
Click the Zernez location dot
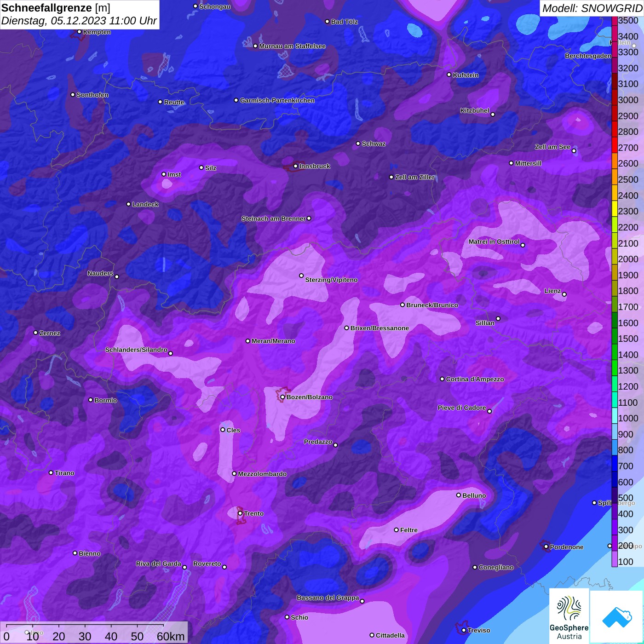(x=35, y=333)
